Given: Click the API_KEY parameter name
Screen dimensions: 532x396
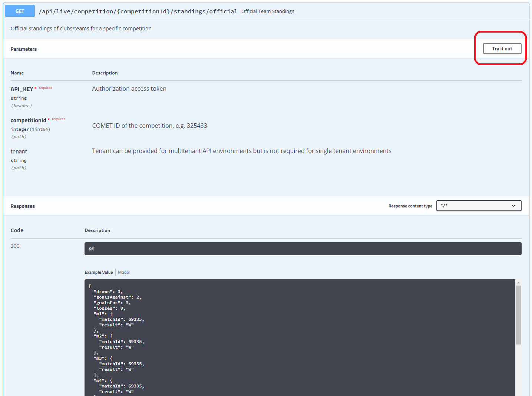Looking at the screenshot, I should (22, 89).
